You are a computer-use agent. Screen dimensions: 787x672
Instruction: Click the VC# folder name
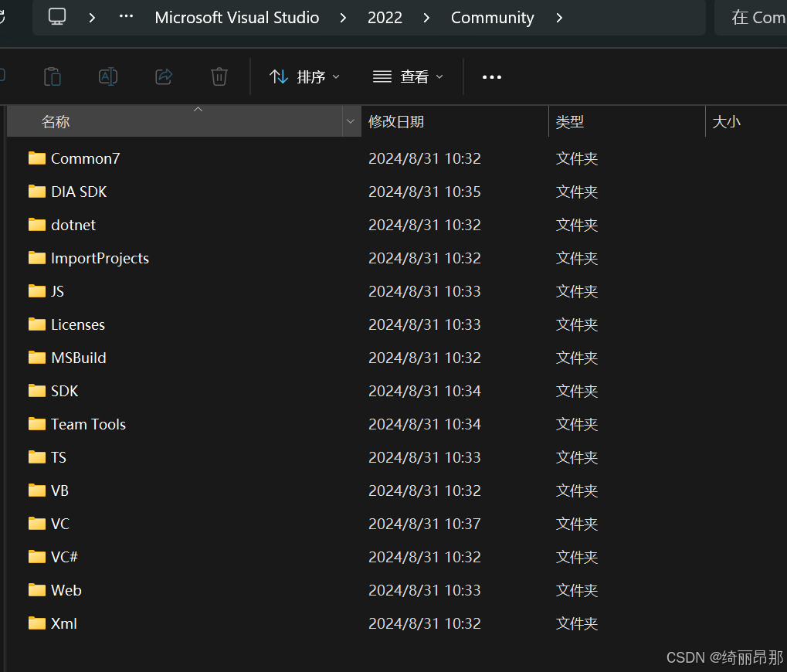pyautogui.click(x=64, y=557)
